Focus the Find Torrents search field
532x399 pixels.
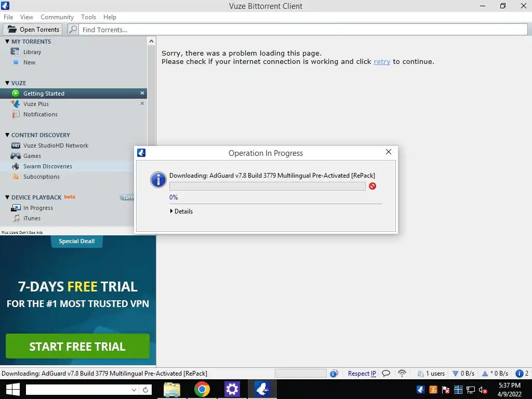303,30
